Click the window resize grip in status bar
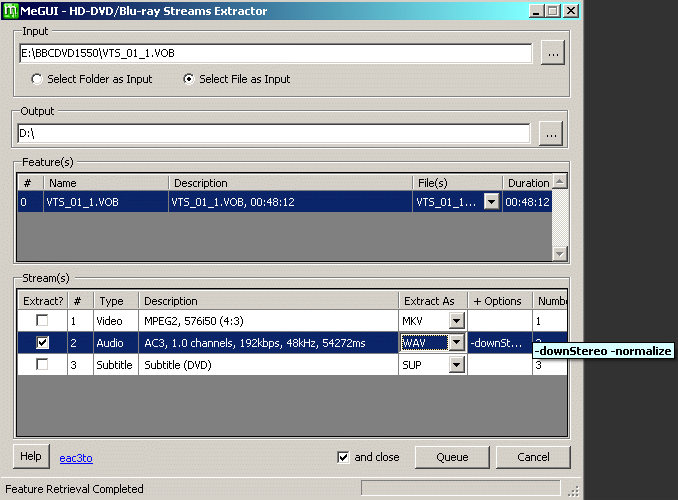This screenshot has width=678, height=500. point(573,490)
